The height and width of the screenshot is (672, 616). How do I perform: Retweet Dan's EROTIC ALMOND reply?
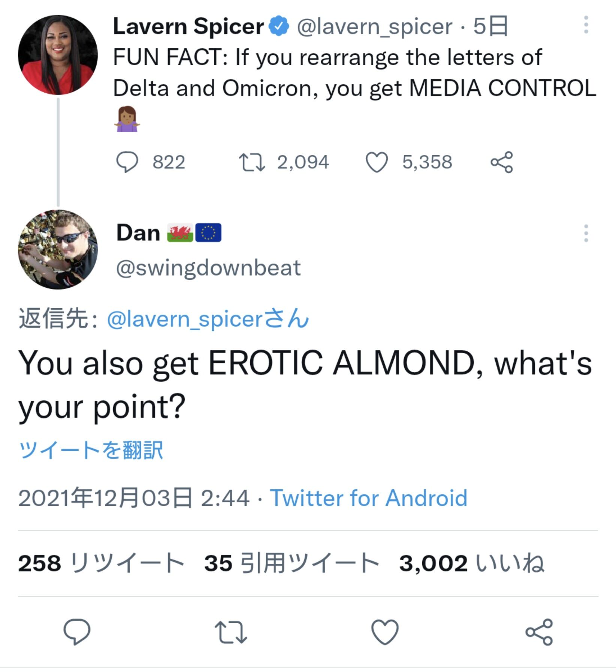point(231,632)
